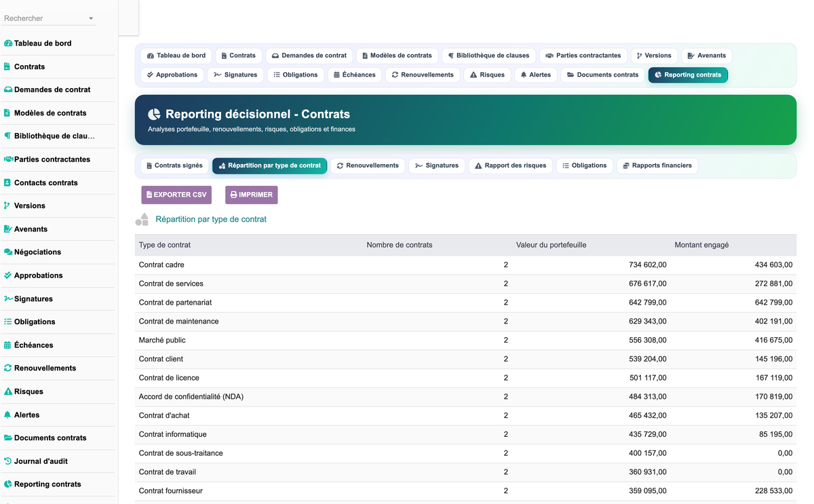This screenshot has width=814, height=504.
Task: Print the report with IMPRIMER
Action: coord(251,195)
